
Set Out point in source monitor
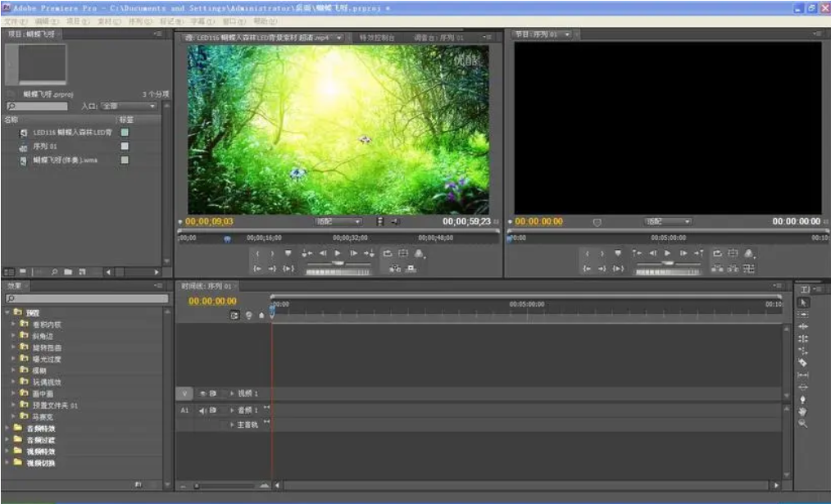tap(272, 254)
